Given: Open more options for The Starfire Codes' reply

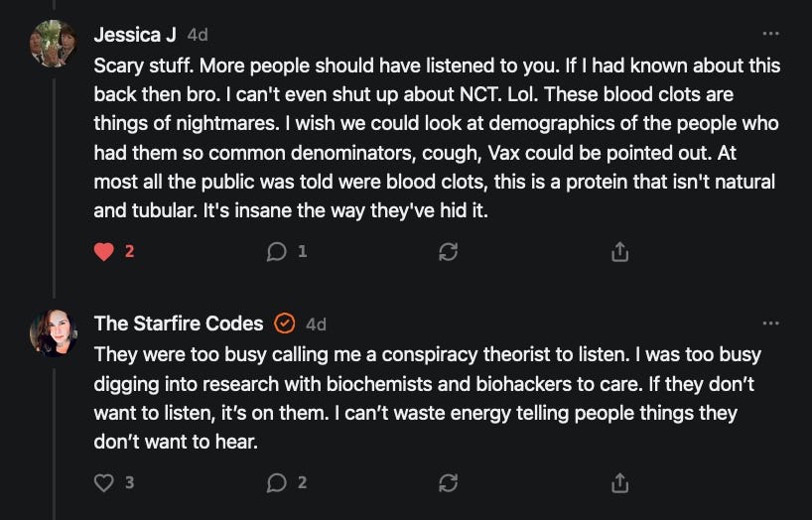Looking at the screenshot, I should pyautogui.click(x=770, y=324).
